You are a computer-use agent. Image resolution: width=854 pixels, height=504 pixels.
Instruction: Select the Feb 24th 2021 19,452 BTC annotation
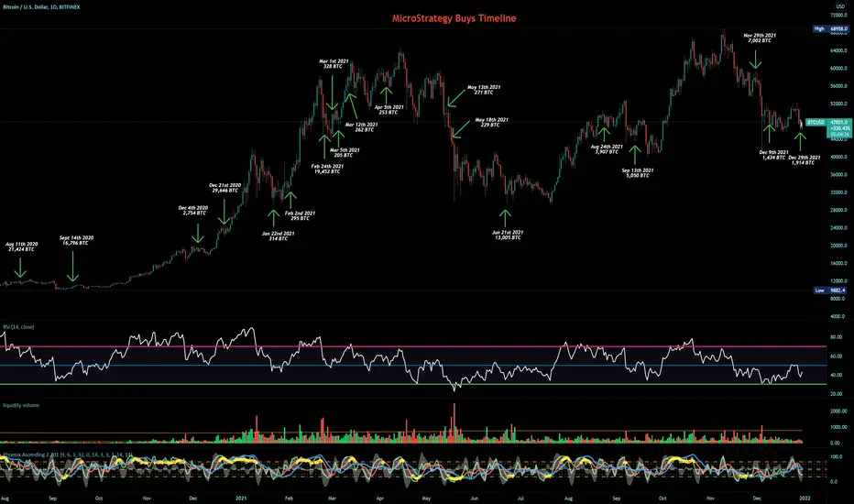coord(327,169)
